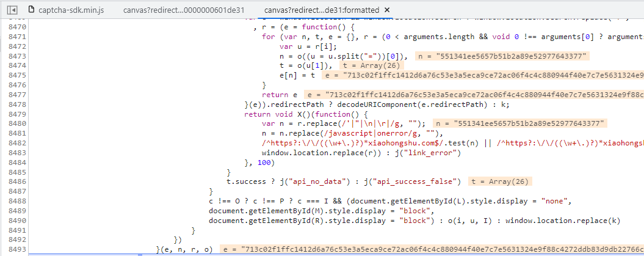Click line number 8486
Image resolution: width=644 pixels, height=256 pixels.
pos(18,181)
